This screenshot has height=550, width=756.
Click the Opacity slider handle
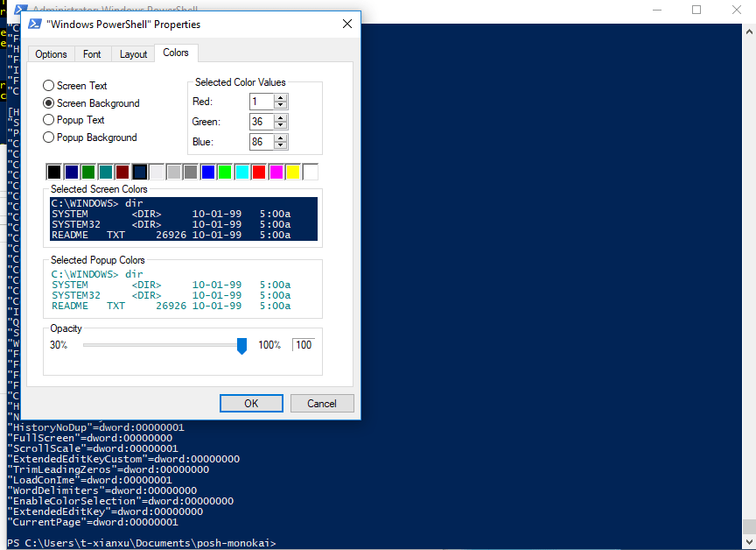241,346
